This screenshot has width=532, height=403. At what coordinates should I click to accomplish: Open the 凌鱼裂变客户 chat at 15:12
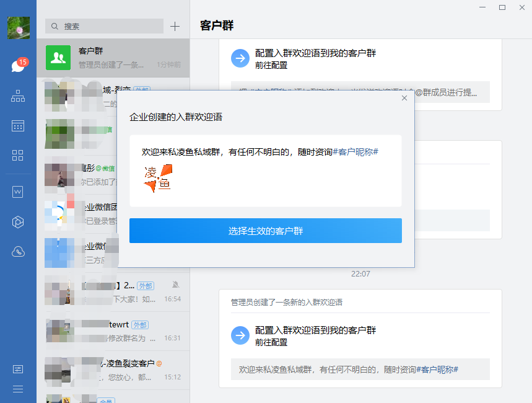[x=113, y=370]
